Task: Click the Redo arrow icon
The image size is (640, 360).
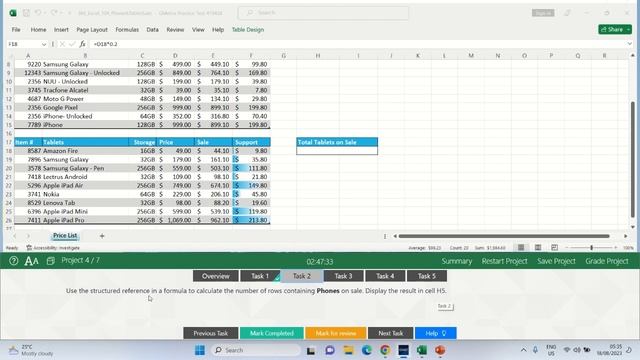Action: click(54, 13)
